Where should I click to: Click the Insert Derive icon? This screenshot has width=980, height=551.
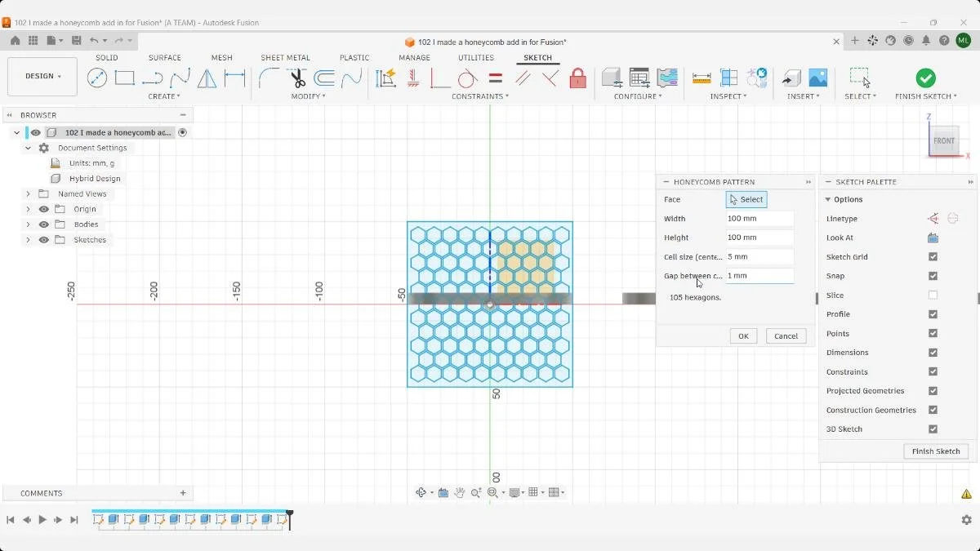(x=791, y=78)
